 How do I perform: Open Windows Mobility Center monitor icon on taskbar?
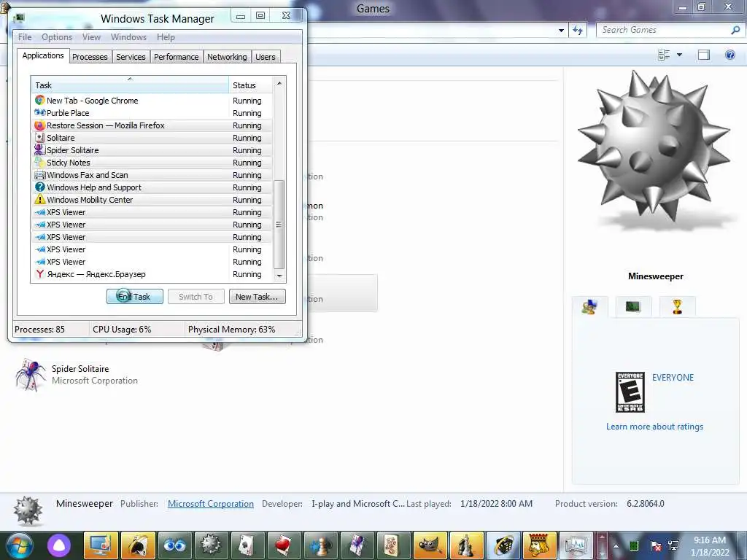pos(101,545)
